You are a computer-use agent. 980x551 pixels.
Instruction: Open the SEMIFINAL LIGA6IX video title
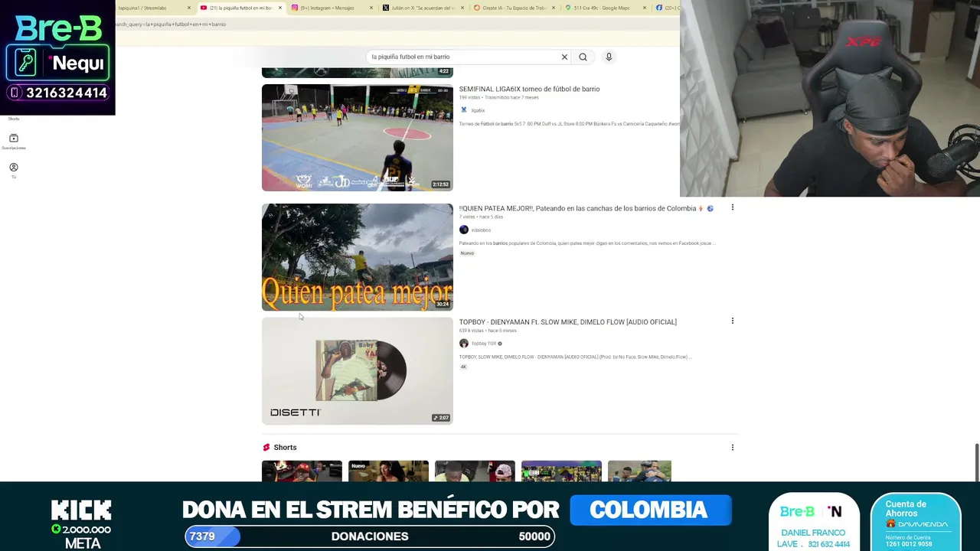[x=529, y=89]
